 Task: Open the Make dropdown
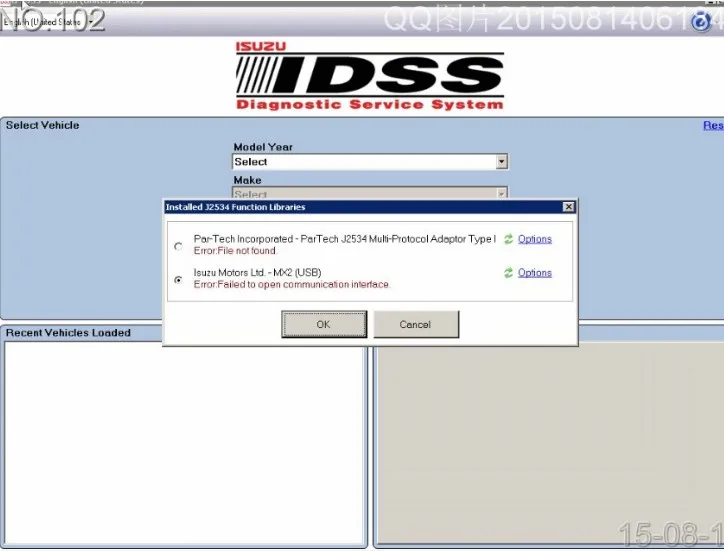pyautogui.click(x=369, y=193)
